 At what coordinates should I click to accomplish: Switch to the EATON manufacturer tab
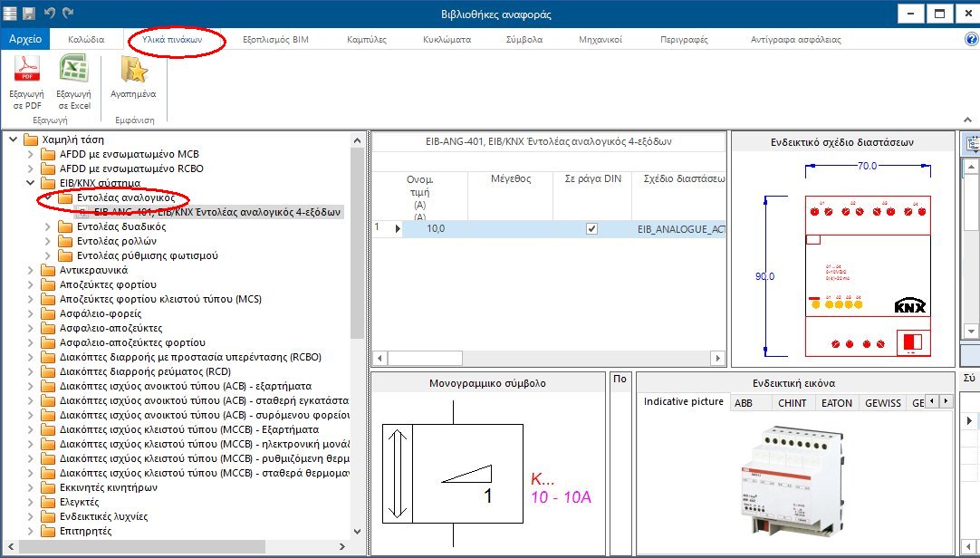[x=836, y=402]
